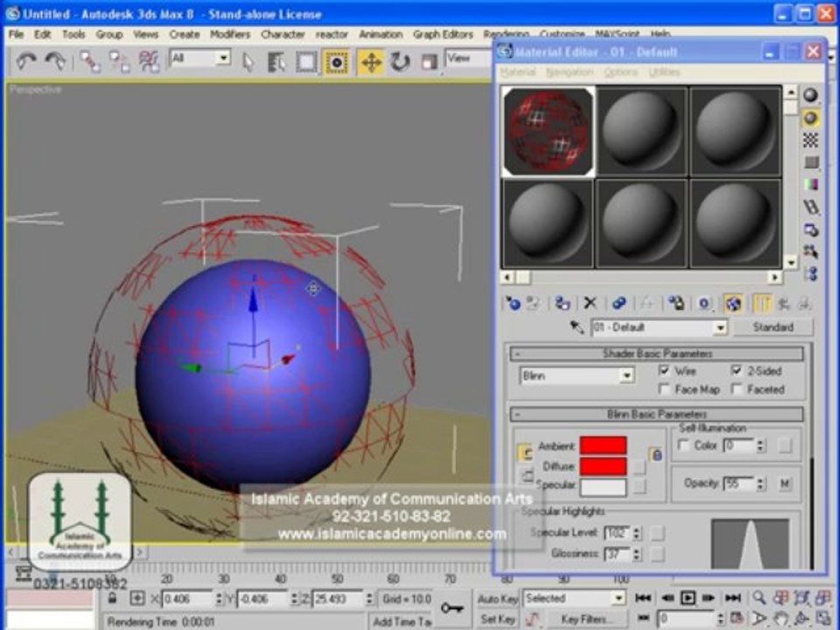Enable the Face Map checkbox
Viewport: 840px width, 630px height.
pos(664,388)
